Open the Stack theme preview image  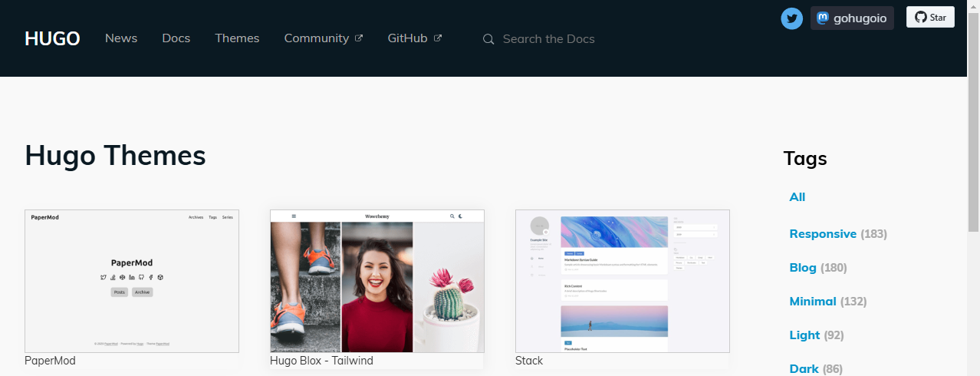coord(622,281)
